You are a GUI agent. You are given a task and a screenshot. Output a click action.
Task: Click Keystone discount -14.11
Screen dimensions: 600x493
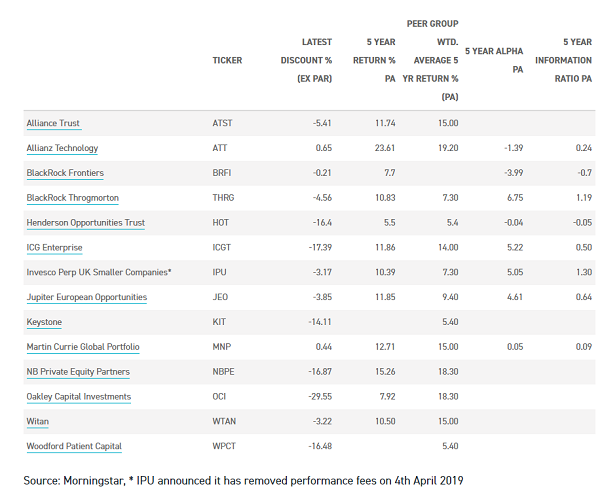(x=320, y=322)
